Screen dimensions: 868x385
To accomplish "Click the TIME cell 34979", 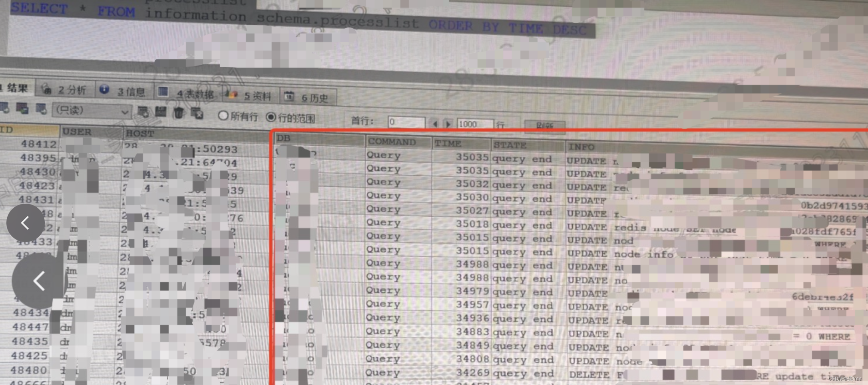I will 472,291.
